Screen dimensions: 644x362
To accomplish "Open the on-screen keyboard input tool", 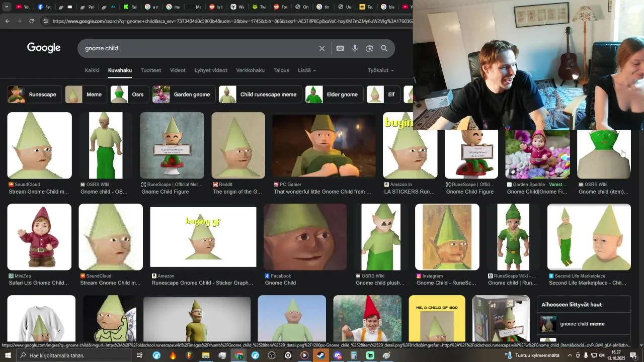I will coord(340,48).
